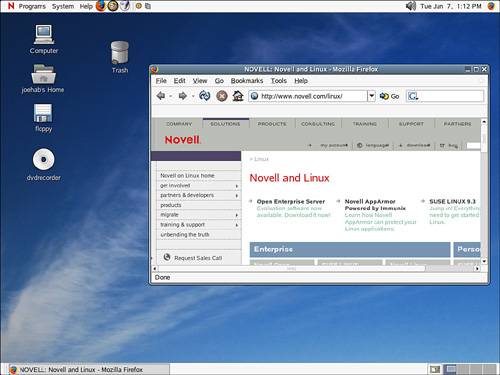Click the 'unbending the truth' sidebar link
The width and height of the screenshot is (500, 375).
tap(185, 235)
